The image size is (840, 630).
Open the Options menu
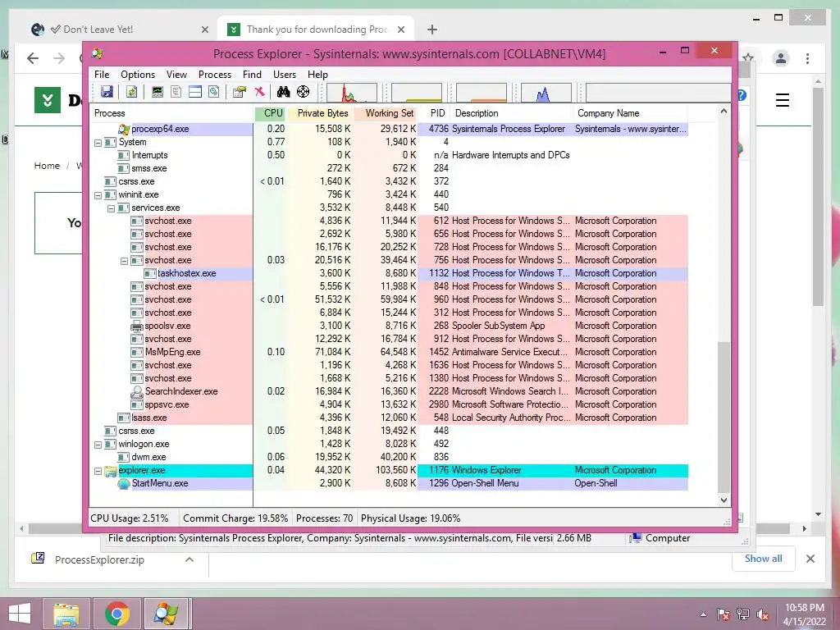[x=138, y=75]
